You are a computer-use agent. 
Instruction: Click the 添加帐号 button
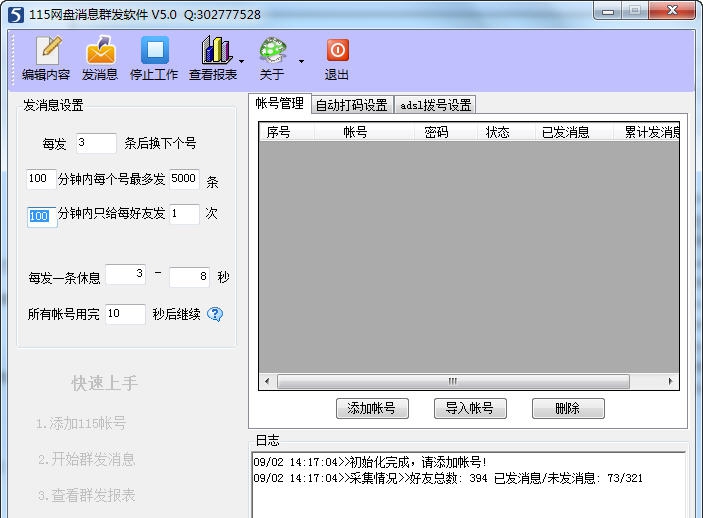372,408
